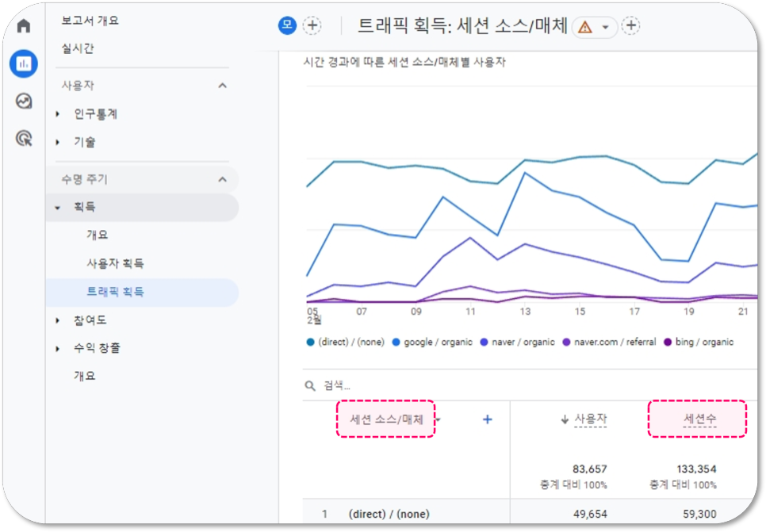Click total users value 83,657
This screenshot has height=532, width=766.
click(590, 469)
